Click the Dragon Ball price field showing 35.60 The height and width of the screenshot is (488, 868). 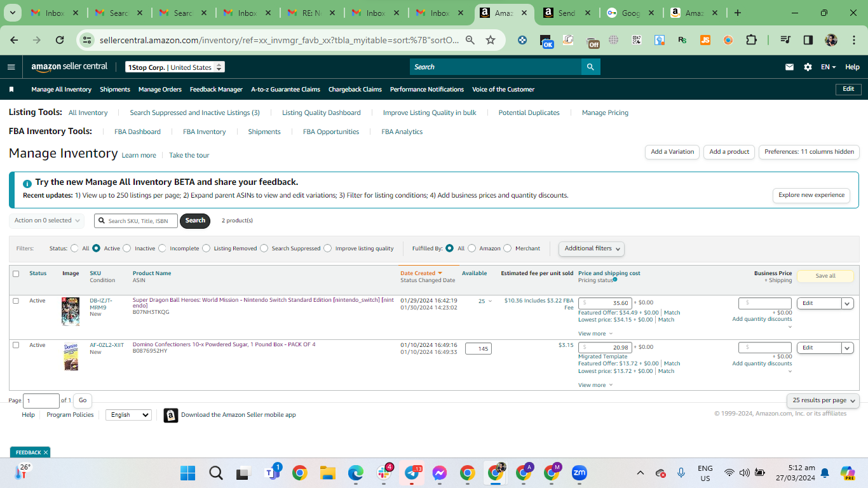pos(605,303)
